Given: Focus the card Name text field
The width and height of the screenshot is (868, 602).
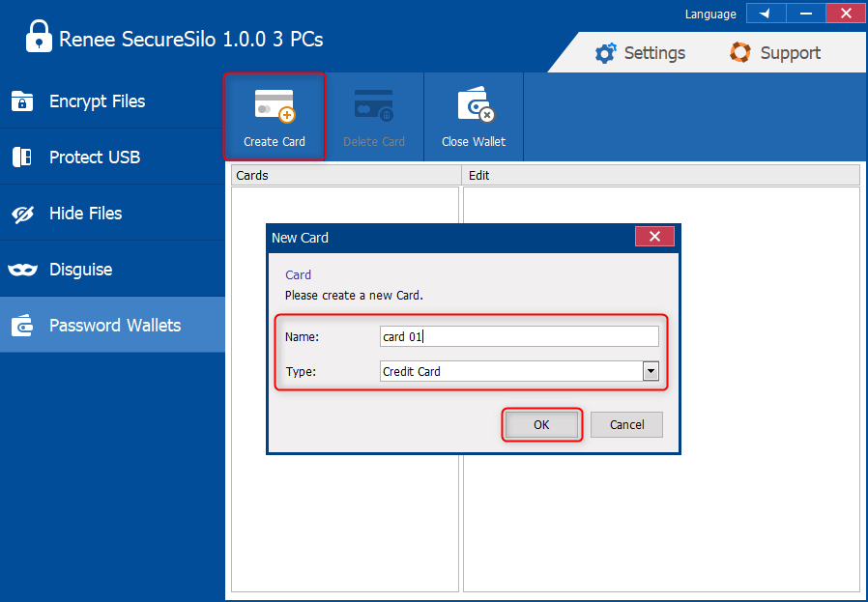Looking at the screenshot, I should [518, 336].
